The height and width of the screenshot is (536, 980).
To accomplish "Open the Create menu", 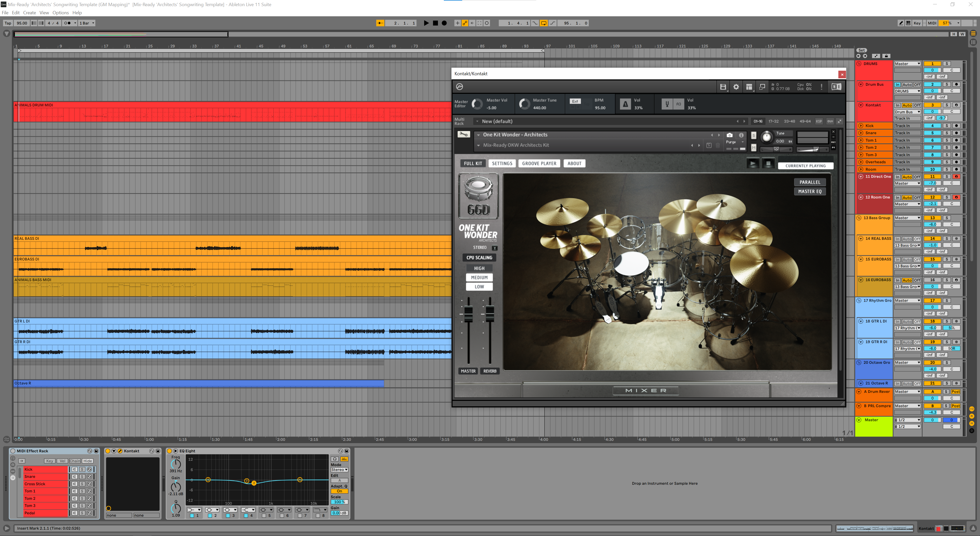I will [x=29, y=13].
